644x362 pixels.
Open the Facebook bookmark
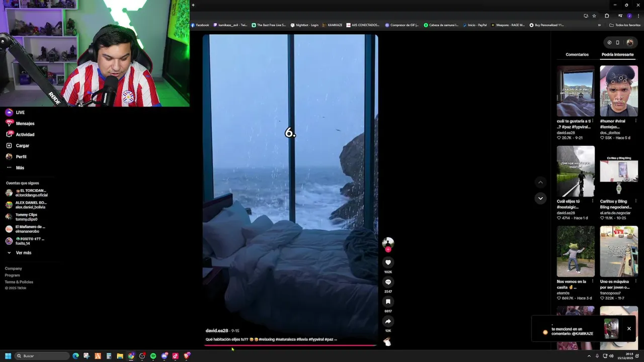pos(200,25)
